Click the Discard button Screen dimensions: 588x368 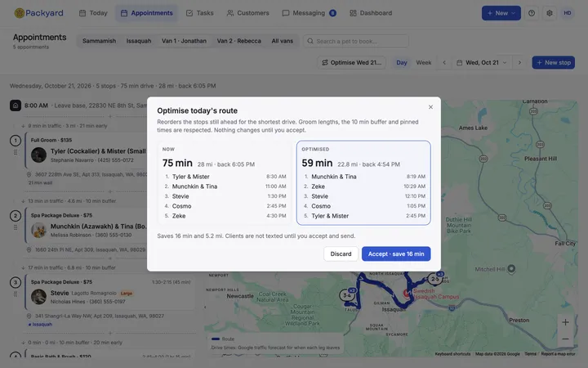click(x=341, y=254)
